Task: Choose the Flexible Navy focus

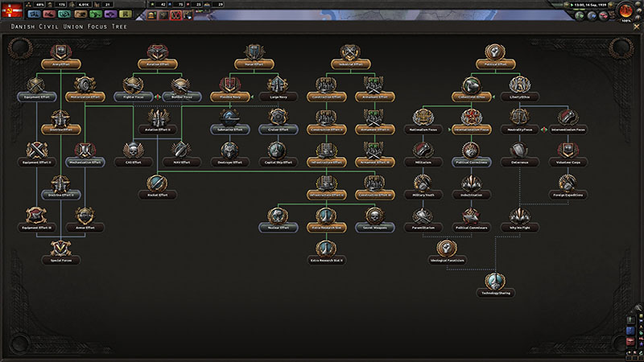Action: pyautogui.click(x=230, y=90)
